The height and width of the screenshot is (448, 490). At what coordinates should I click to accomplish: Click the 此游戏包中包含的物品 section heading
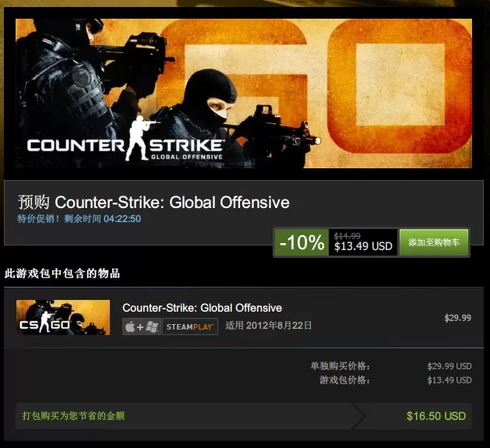click(62, 273)
